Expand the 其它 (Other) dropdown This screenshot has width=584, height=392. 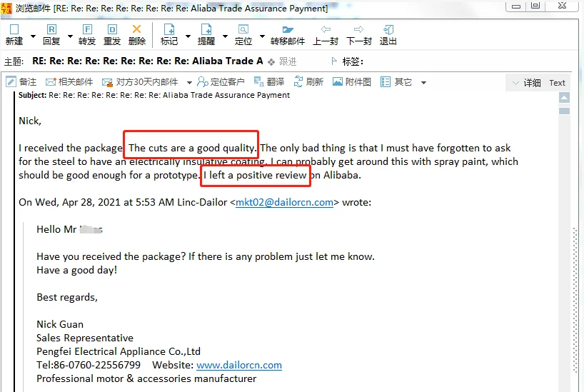point(423,83)
